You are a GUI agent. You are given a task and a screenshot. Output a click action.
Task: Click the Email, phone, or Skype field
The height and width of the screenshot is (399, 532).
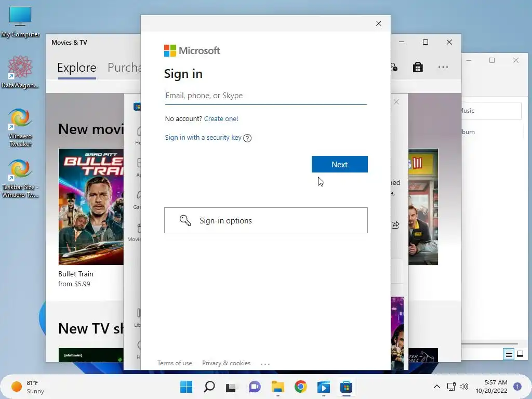pos(265,96)
